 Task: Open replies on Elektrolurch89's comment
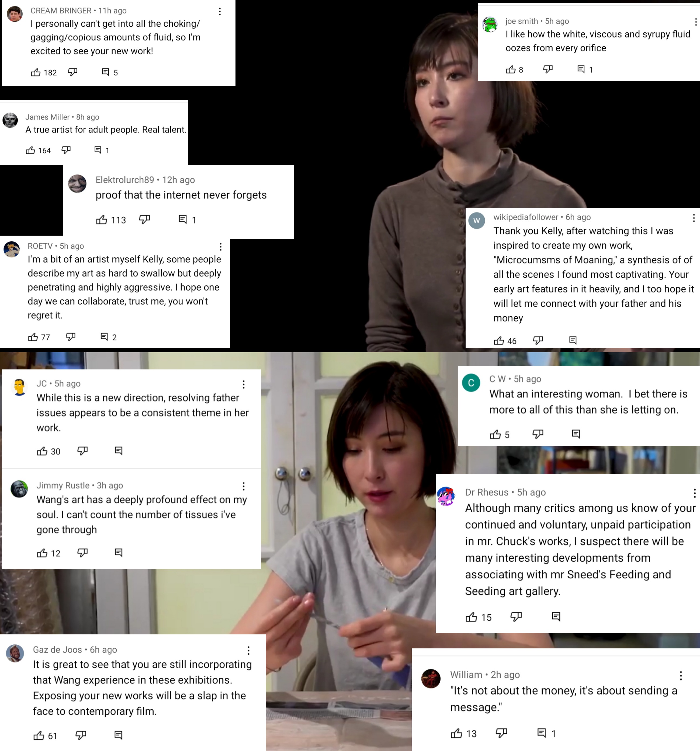(x=183, y=219)
